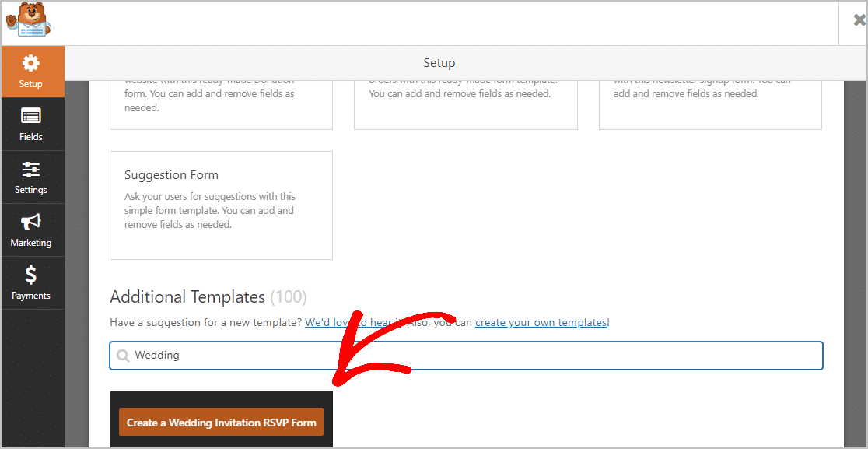Click the WPForms bear mascot logo

[x=29, y=20]
